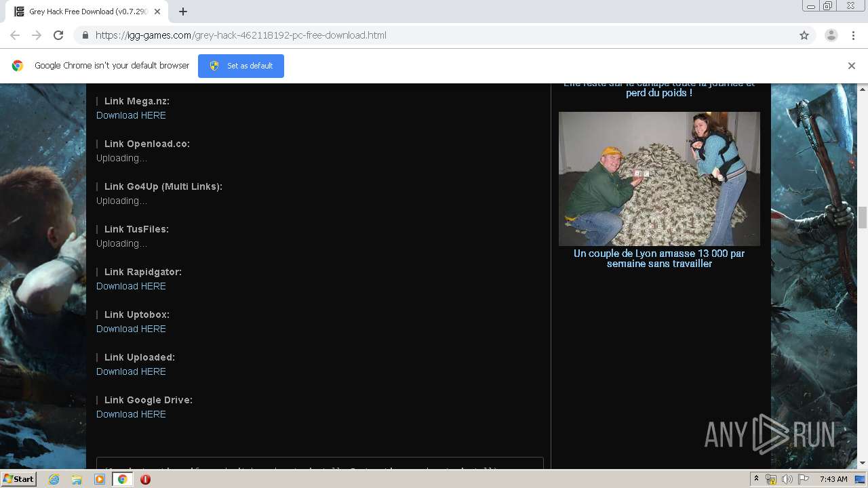This screenshot has width=868, height=488.
Task: Go back to the previous page
Action: tap(15, 35)
